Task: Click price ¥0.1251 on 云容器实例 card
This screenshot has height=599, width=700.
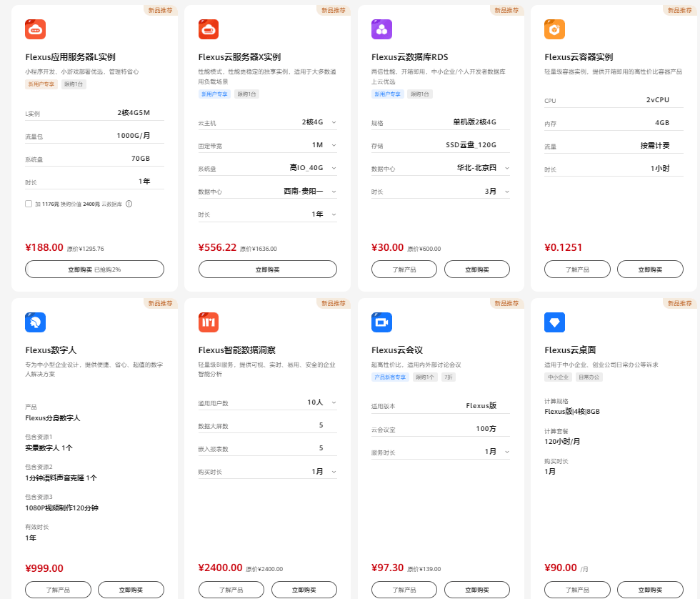Action: [564, 247]
